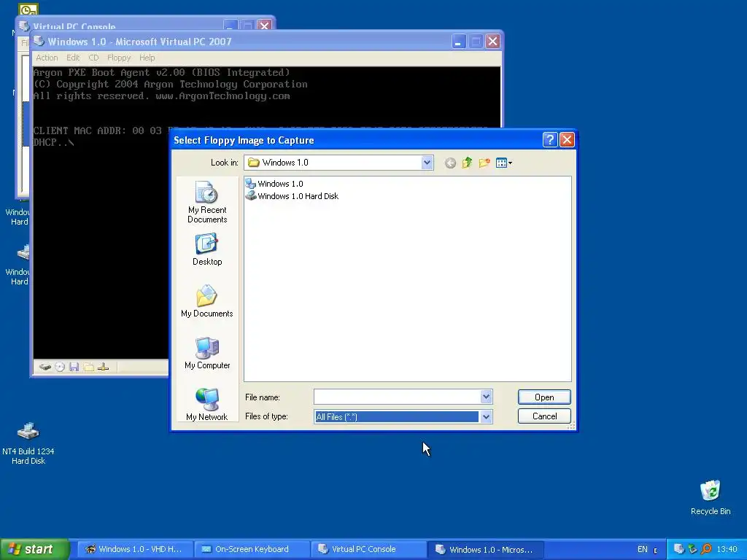Open My Documents in places bar
The width and height of the screenshot is (747, 560).
coord(206,301)
